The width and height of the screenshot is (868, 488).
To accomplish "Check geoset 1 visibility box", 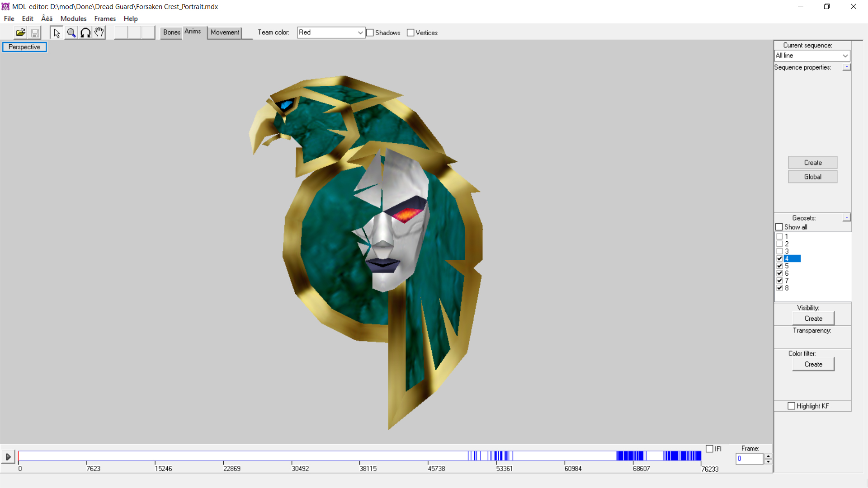I will pos(779,236).
